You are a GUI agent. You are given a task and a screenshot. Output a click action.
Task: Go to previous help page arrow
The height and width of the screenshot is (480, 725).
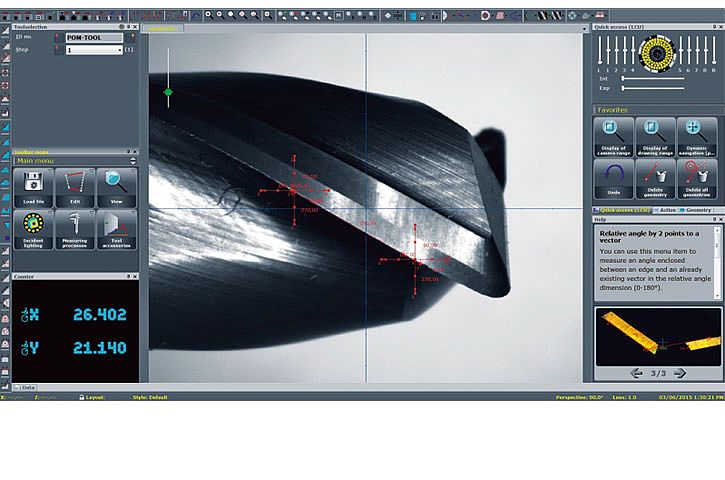coord(635,373)
